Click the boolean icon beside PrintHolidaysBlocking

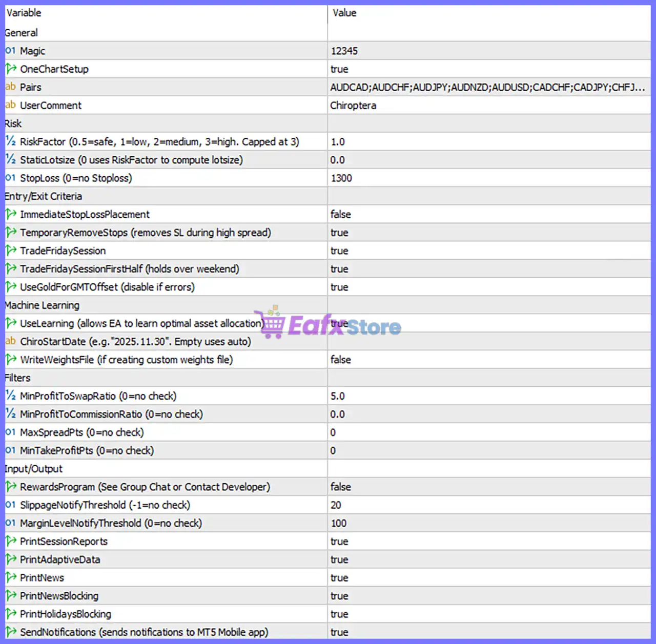[11, 614]
